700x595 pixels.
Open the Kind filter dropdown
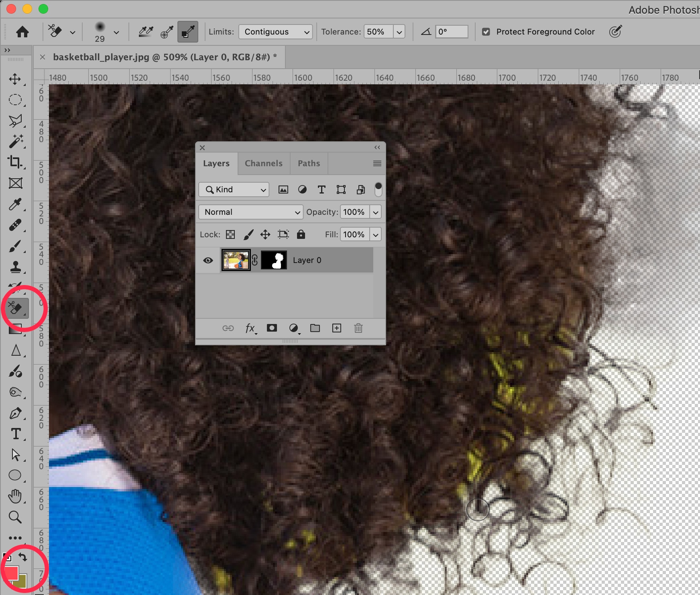tap(234, 190)
